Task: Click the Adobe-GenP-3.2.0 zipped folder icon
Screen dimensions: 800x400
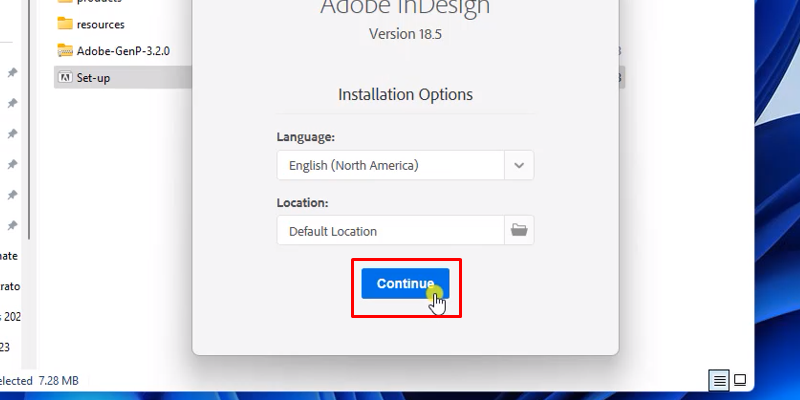Action: [65, 50]
